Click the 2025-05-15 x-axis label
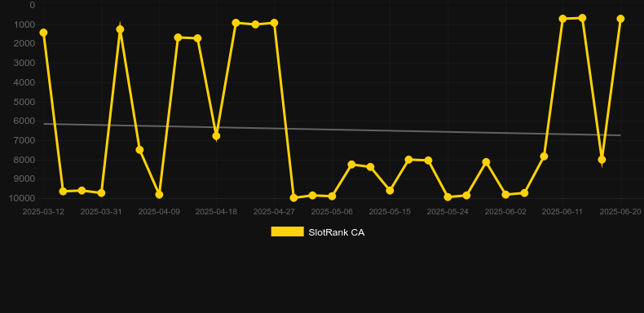Screen dimensions: 644x313 390,212
